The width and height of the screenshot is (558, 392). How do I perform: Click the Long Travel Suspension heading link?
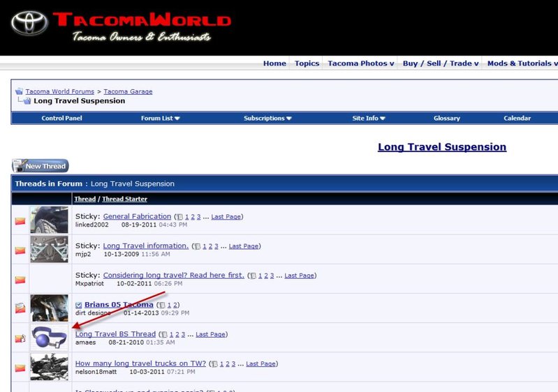tap(442, 146)
